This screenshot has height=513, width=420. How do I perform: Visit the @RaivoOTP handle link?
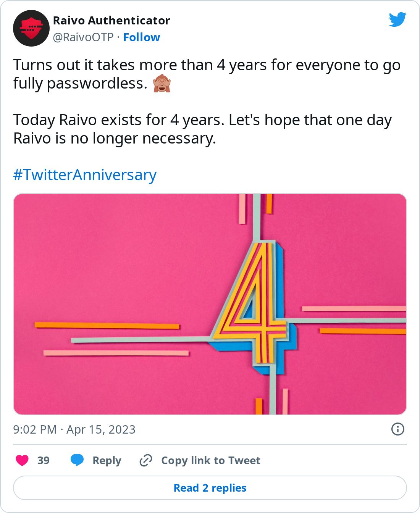[x=83, y=37]
